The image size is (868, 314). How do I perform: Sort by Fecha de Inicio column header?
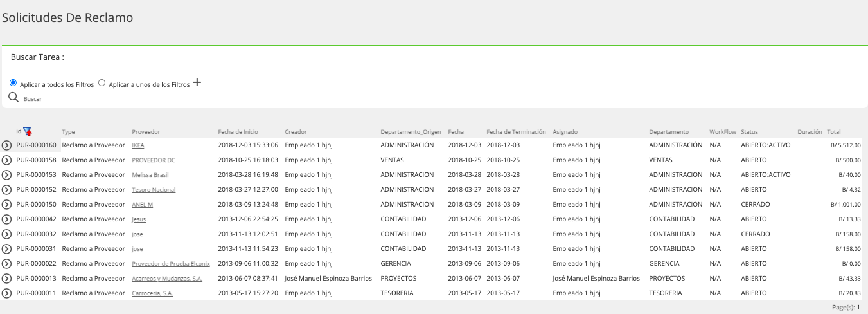pos(238,132)
